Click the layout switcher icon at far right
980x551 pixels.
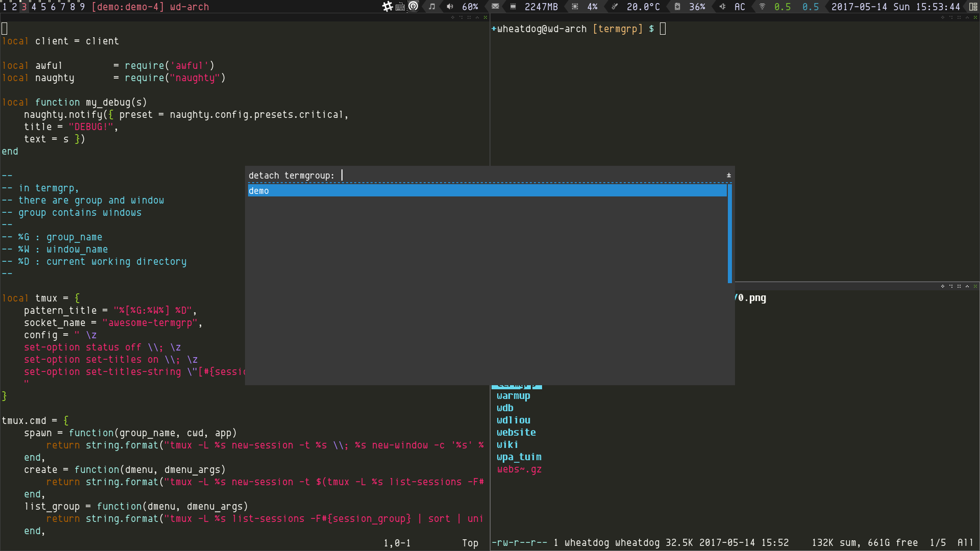click(x=973, y=7)
